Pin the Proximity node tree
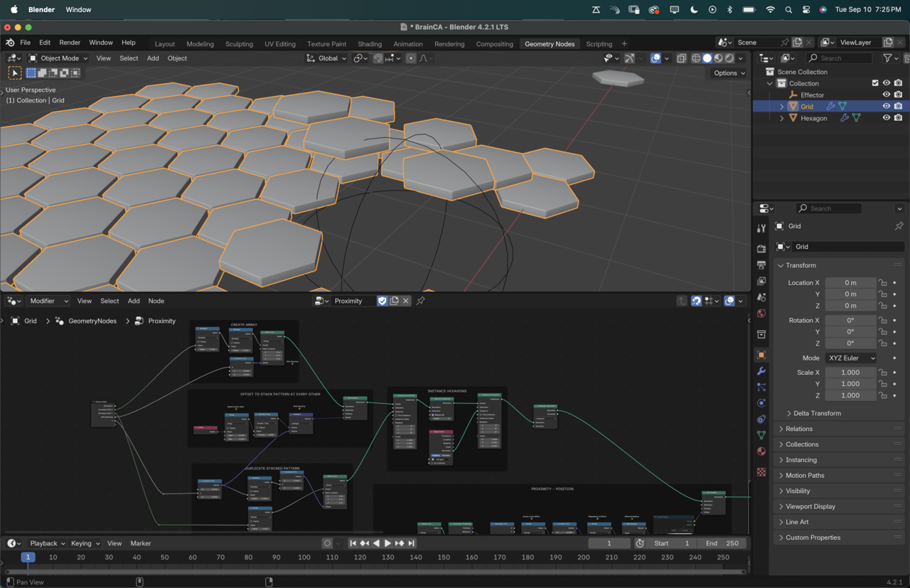The height and width of the screenshot is (588, 910). tap(421, 301)
